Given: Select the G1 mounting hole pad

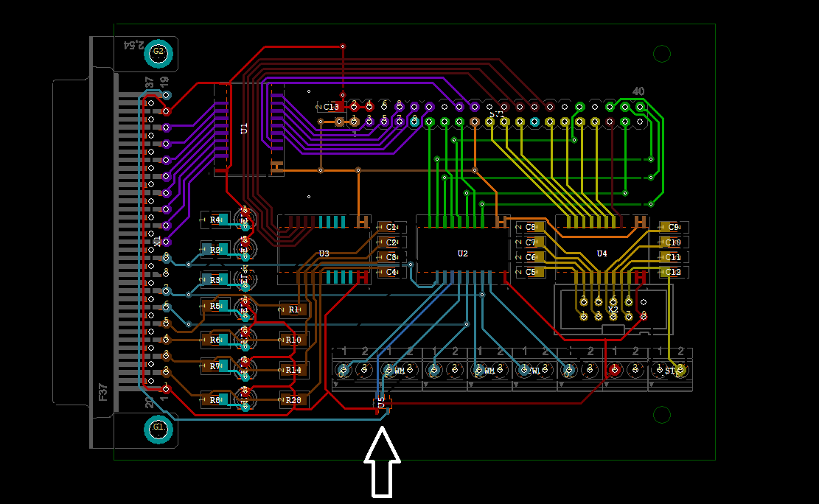Looking at the screenshot, I should coord(158,430).
